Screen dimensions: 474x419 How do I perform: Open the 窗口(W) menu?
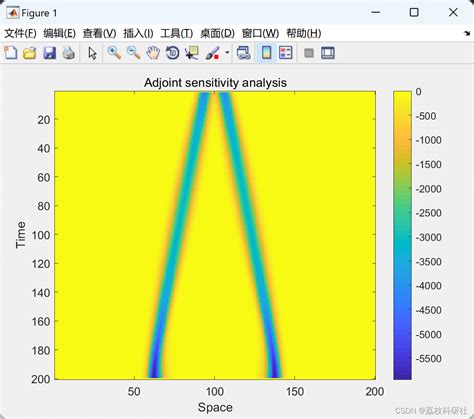(x=260, y=33)
